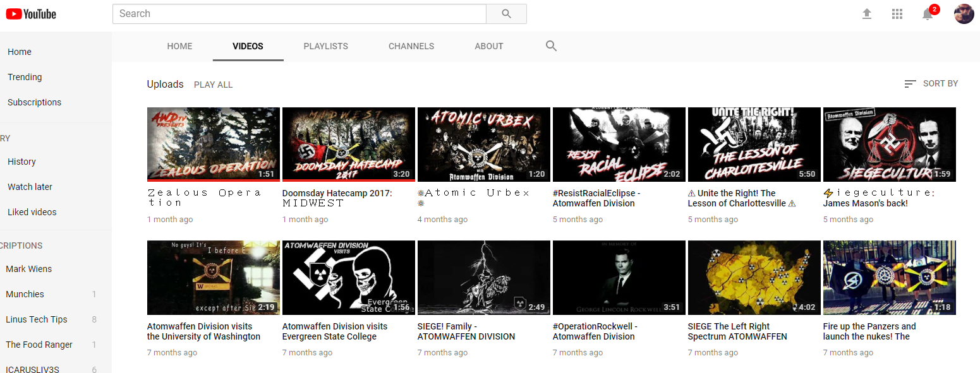980x373 pixels.
Task: Open the video thumbnail with duration 3:20
Action: (348, 145)
